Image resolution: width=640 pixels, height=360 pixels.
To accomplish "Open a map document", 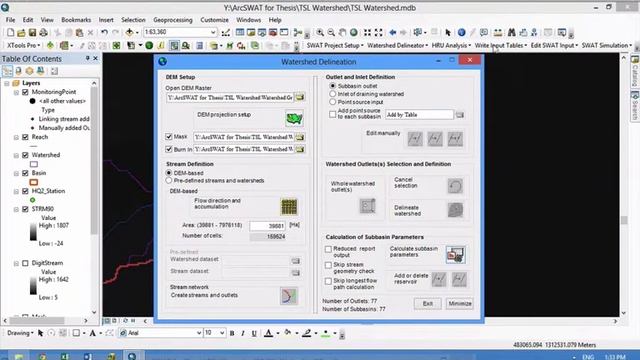I will pyautogui.click(x=21, y=33).
